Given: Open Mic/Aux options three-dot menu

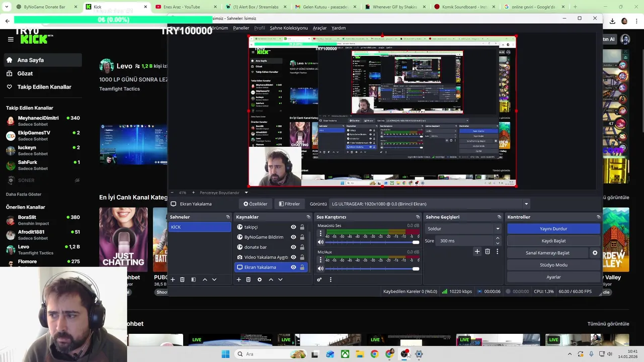Looking at the screenshot, I should click(x=320, y=259).
